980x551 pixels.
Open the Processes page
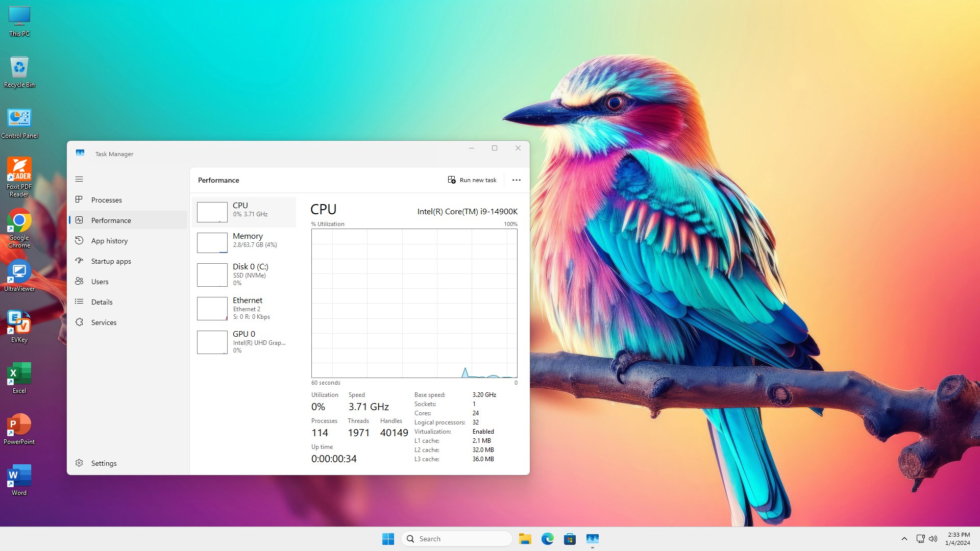pyautogui.click(x=106, y=200)
